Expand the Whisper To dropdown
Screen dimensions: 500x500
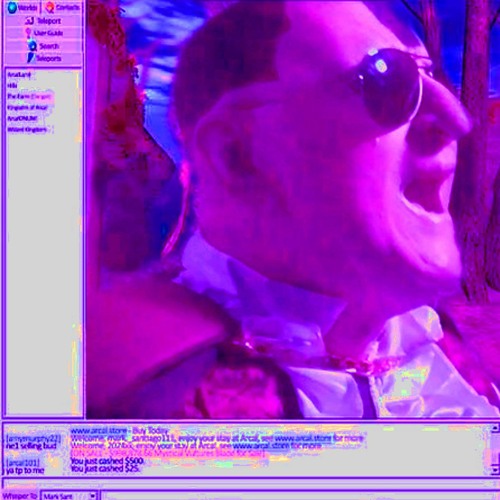(x=93, y=496)
